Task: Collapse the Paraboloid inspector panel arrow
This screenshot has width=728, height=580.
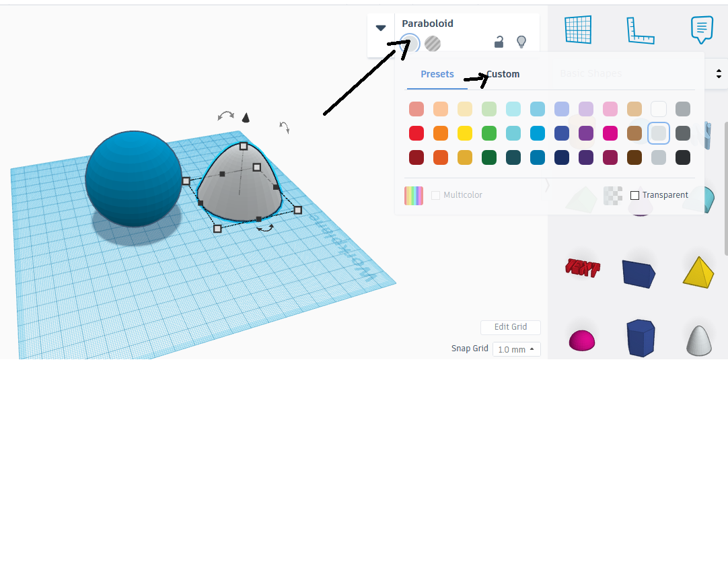Action: click(381, 28)
